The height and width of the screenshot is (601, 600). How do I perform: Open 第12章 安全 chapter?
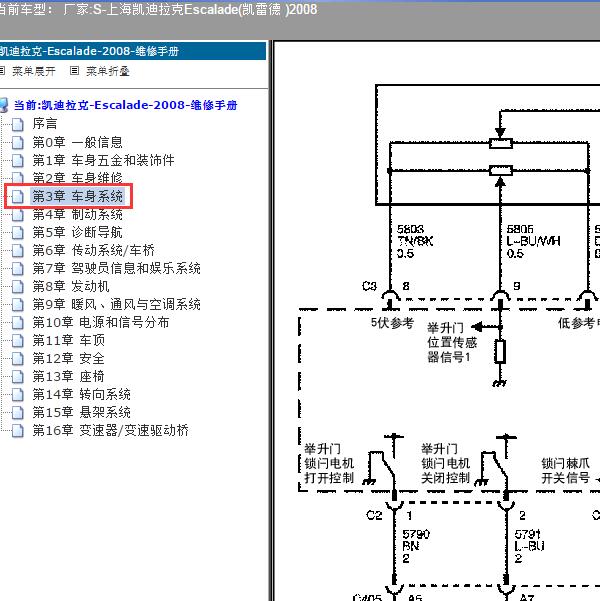(69, 358)
